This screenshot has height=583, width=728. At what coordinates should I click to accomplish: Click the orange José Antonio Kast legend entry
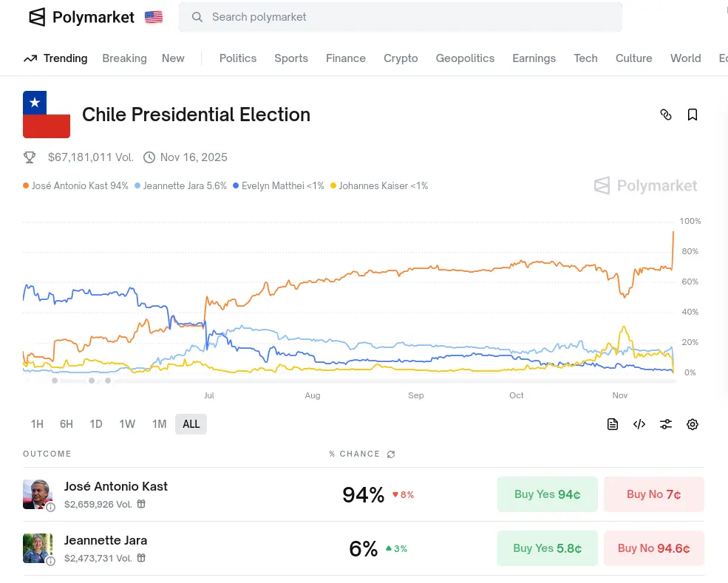click(76, 186)
